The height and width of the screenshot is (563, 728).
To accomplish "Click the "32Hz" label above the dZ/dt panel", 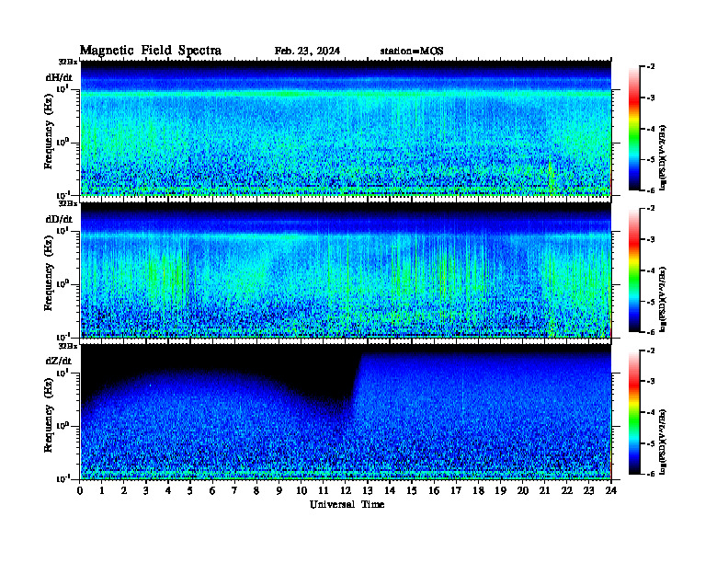I will [68, 346].
